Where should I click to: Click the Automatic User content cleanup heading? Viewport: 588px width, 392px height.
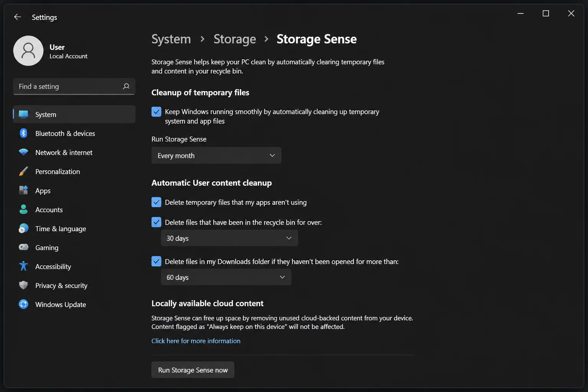click(x=212, y=183)
